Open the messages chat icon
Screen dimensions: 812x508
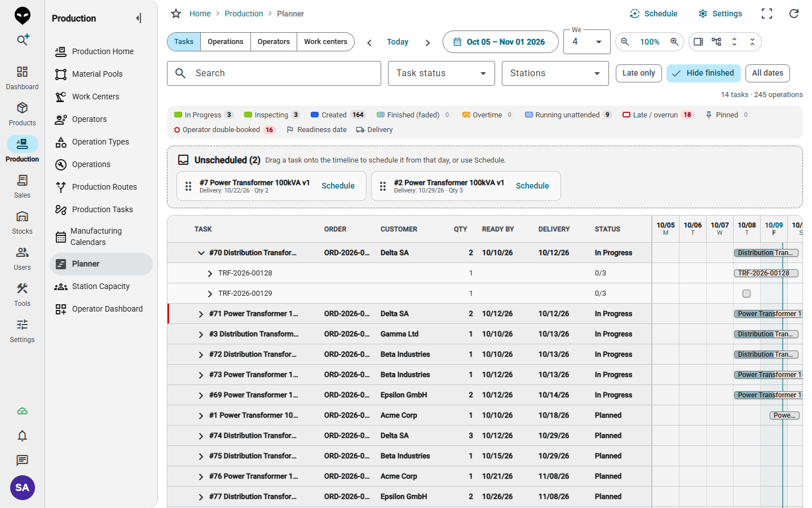23,461
